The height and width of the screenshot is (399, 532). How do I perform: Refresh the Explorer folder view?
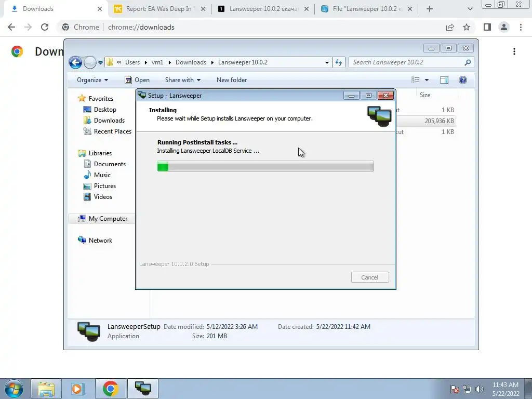(339, 62)
